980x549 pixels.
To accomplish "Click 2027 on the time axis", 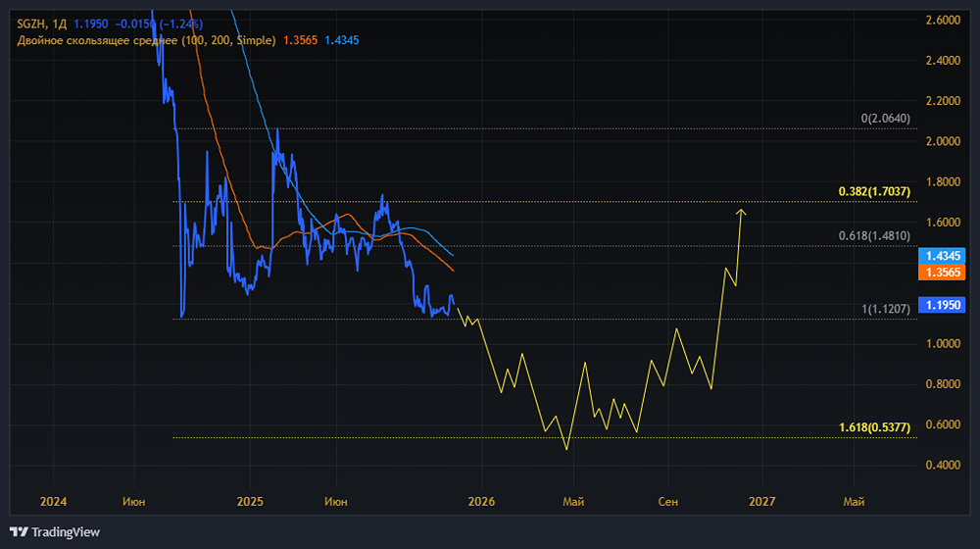I will coord(761,502).
